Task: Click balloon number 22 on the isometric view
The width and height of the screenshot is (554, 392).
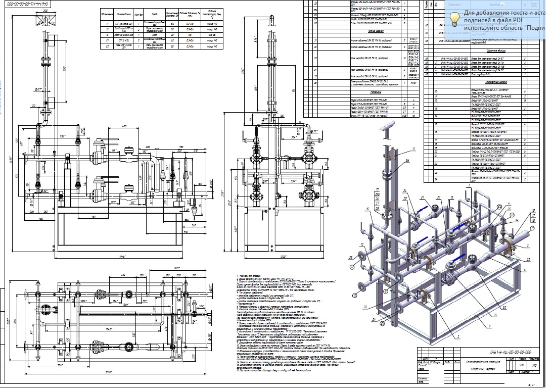Action: [x=529, y=260]
